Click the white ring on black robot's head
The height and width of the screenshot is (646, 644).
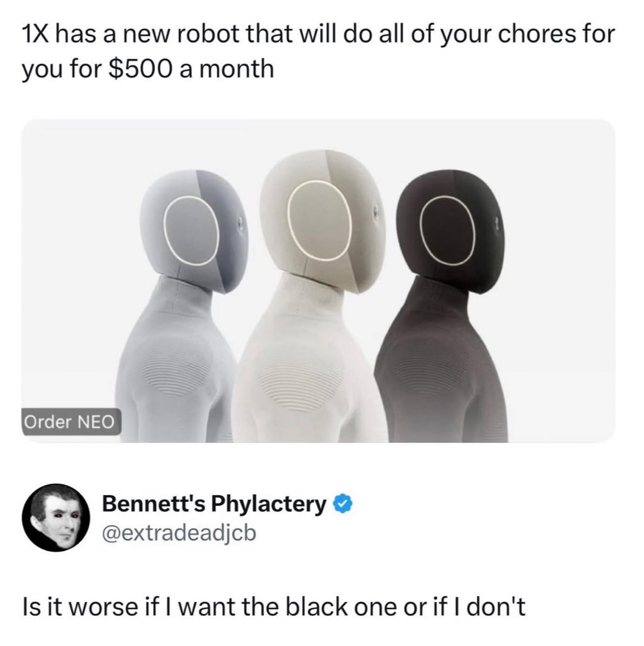(447, 231)
